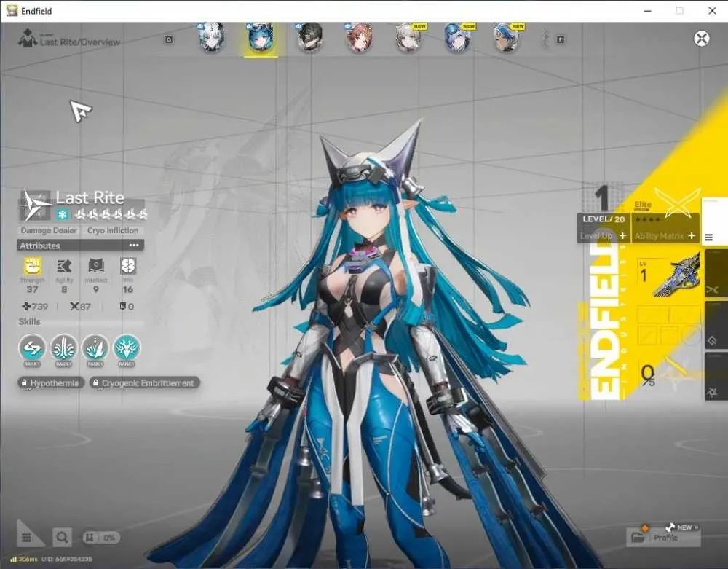Select the first skill icon
Image resolution: width=728 pixels, height=569 pixels.
32,348
